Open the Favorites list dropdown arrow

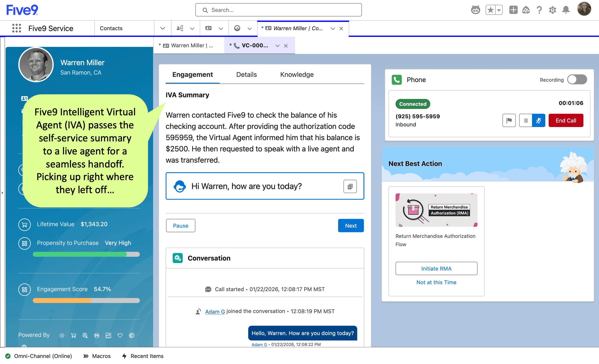pos(499,10)
